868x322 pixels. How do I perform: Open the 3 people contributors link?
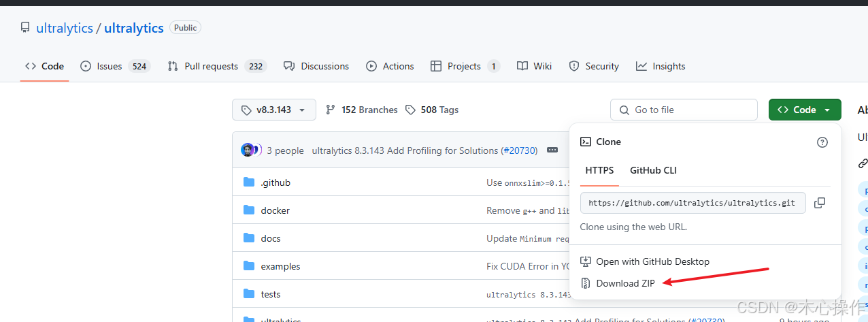[285, 150]
